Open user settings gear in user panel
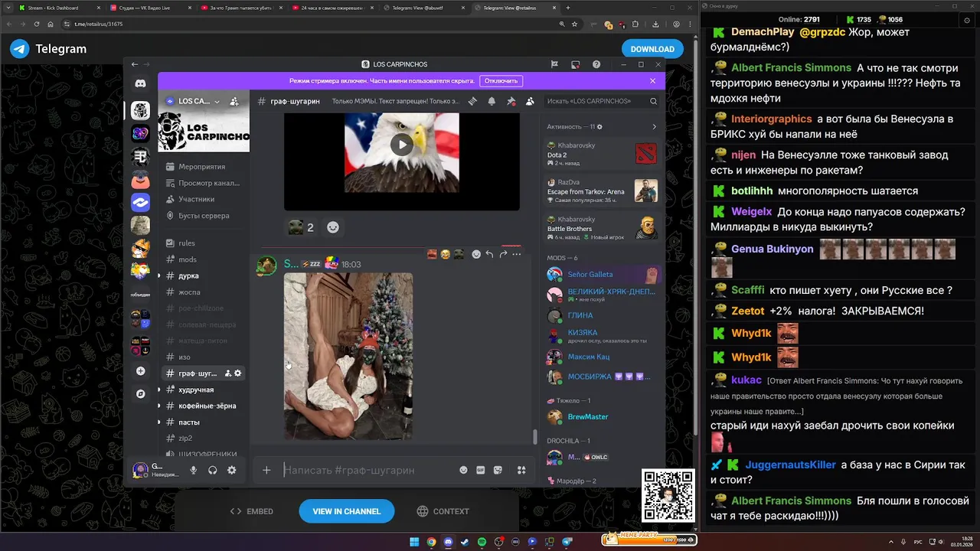 click(232, 470)
